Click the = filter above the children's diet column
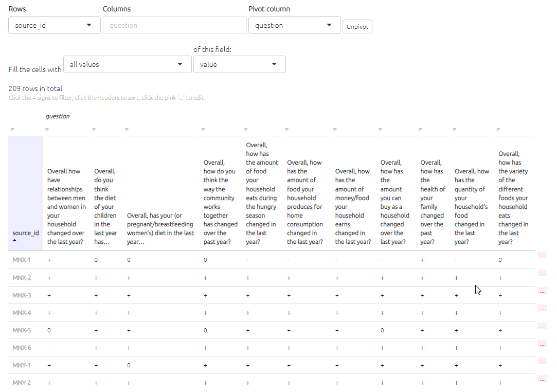Image resolution: width=557 pixels, height=392 pixels. (94, 130)
